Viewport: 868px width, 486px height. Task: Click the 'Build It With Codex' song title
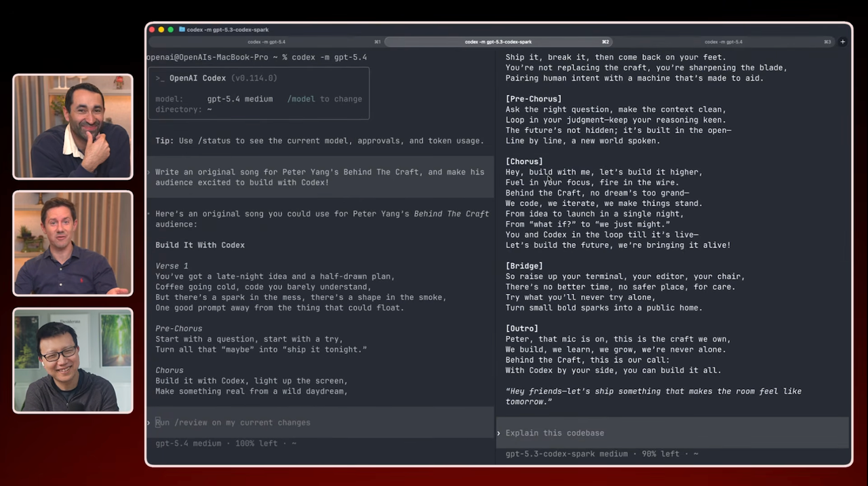click(x=200, y=245)
